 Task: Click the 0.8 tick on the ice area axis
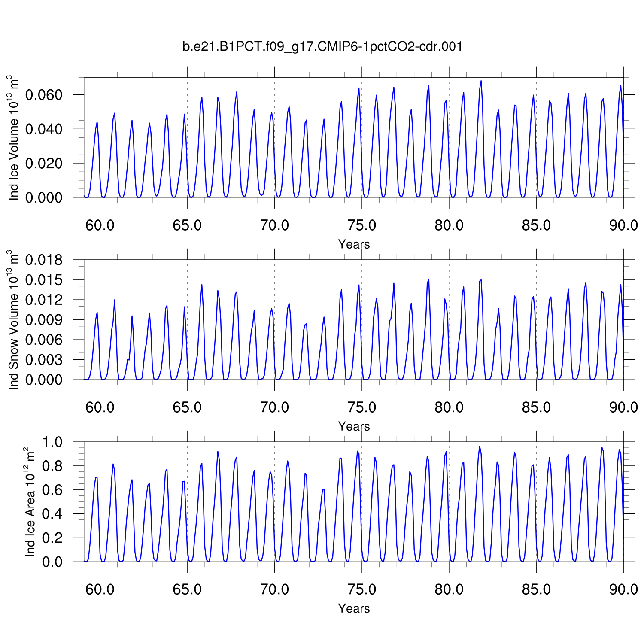52,466
